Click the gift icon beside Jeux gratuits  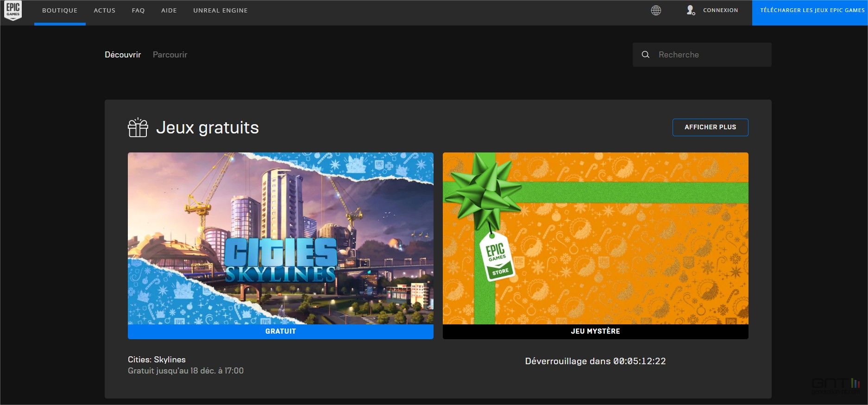click(x=138, y=127)
